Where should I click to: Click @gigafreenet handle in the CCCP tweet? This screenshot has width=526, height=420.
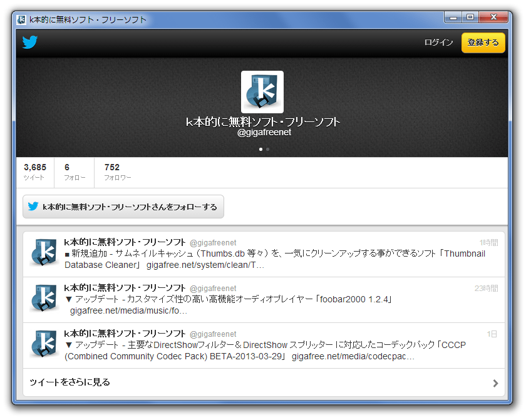click(213, 334)
